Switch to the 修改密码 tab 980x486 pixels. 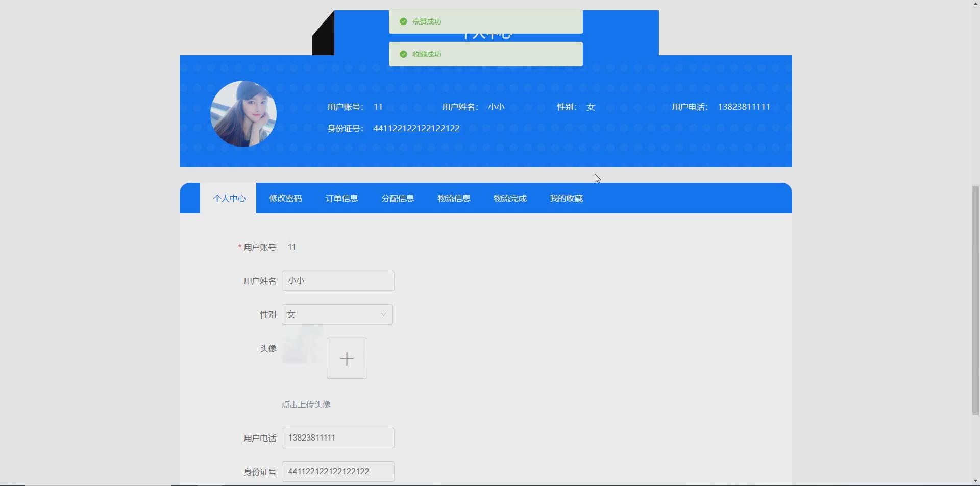click(x=285, y=198)
